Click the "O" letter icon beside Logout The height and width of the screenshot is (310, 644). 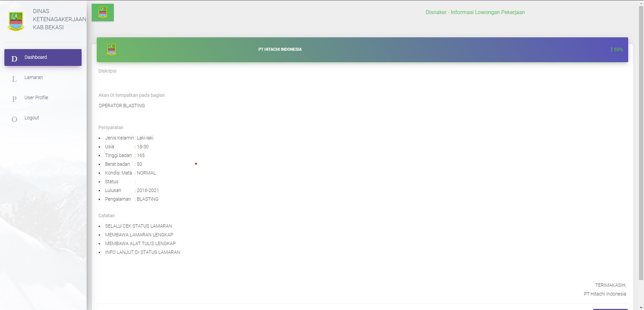[x=14, y=119]
